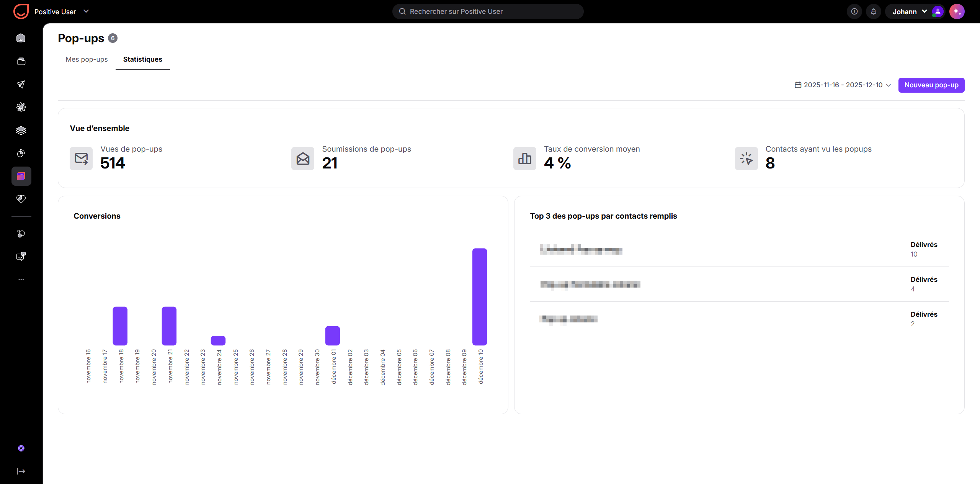Open the home icon in sidebar
This screenshot has height=484, width=980.
(21, 38)
